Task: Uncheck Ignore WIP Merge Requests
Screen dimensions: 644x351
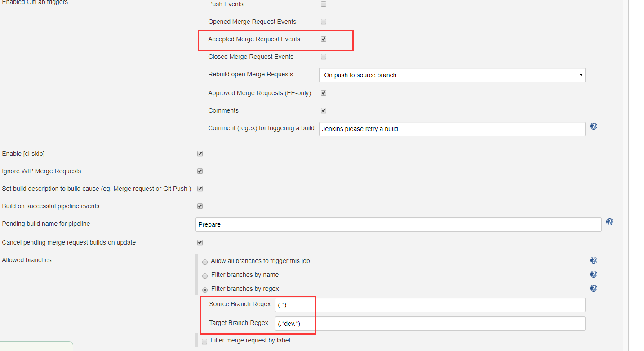Action: [200, 171]
